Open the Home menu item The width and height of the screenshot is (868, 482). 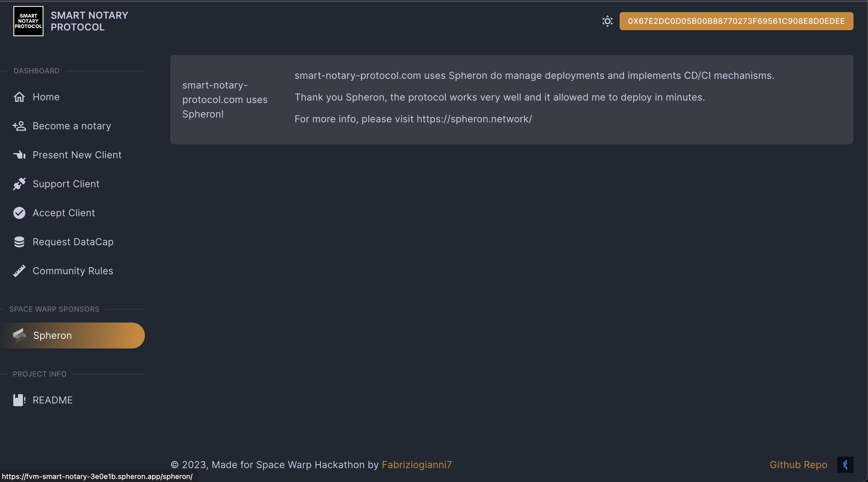click(x=46, y=96)
